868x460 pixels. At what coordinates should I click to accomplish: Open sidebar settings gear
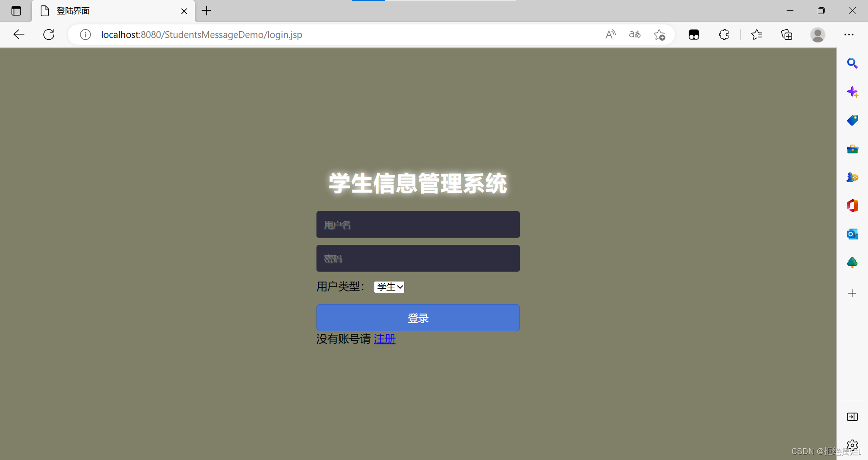(852, 445)
